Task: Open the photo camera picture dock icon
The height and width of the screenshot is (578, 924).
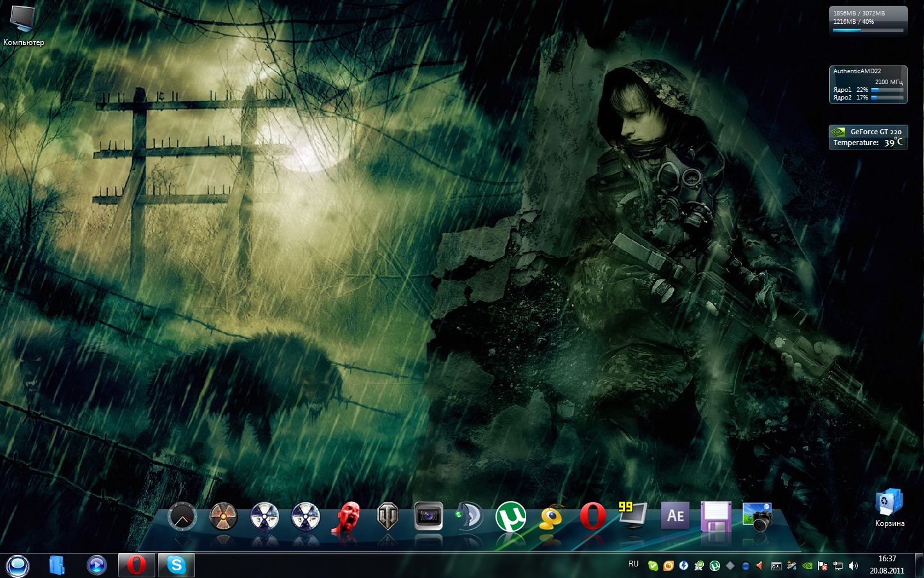Action: point(757,516)
